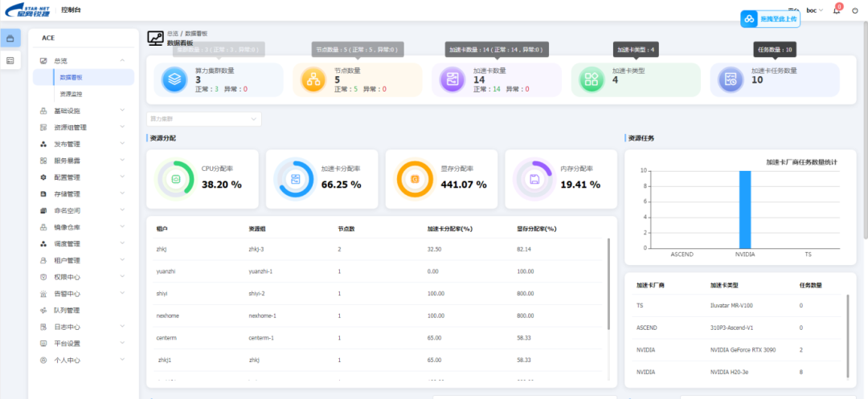Image resolution: width=868 pixels, height=399 pixels.
Task: Click 总览 in the breadcrumb
Action: pyautogui.click(x=173, y=34)
